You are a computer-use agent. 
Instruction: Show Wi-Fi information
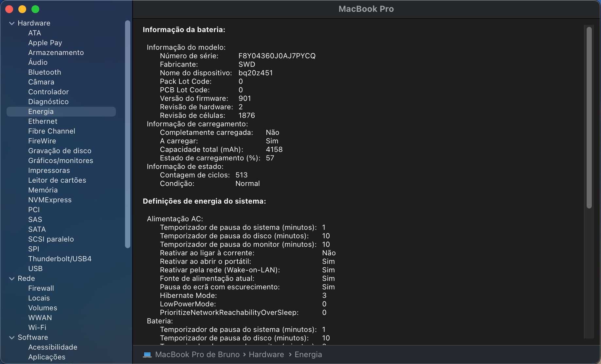[x=37, y=328]
